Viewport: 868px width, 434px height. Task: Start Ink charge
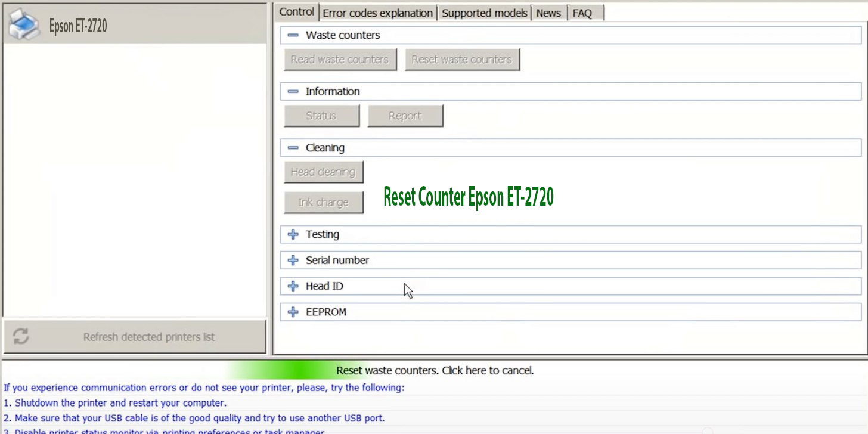[323, 202]
